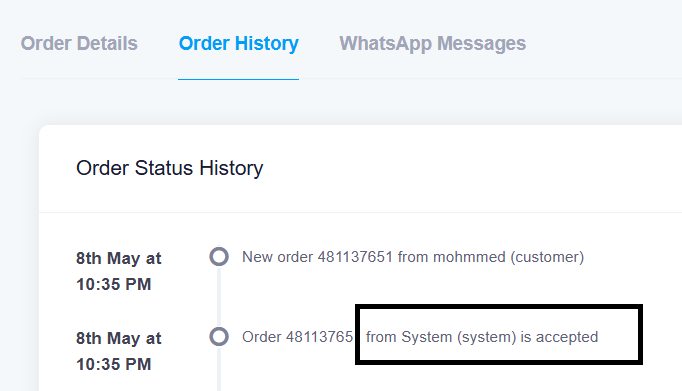Image resolution: width=682 pixels, height=391 pixels.
Task: Open the Order Details tab
Action: coord(79,43)
